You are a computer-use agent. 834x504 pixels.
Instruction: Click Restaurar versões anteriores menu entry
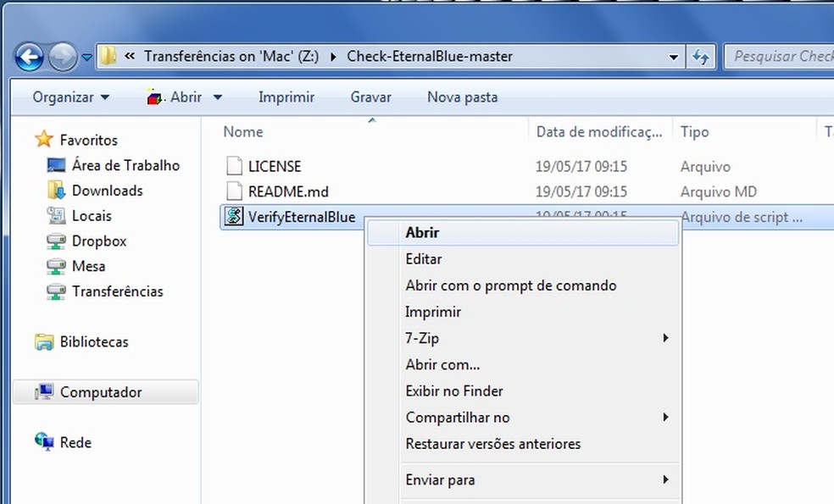pos(492,444)
